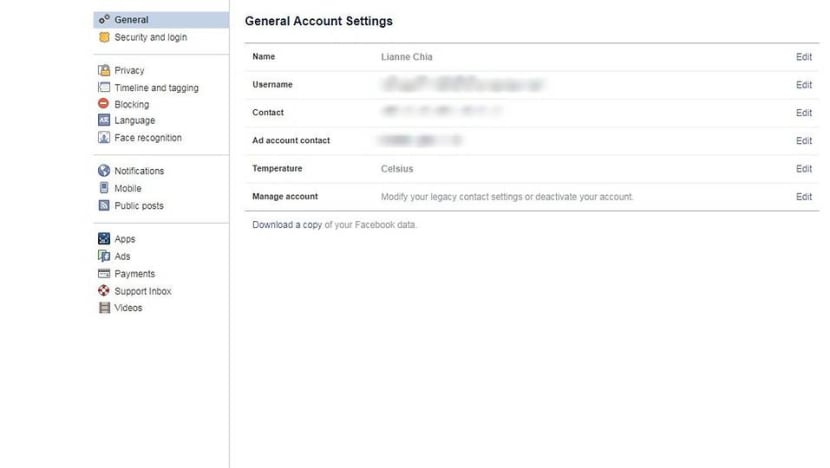Image resolution: width=830 pixels, height=468 pixels.
Task: Click the Security and login shield icon
Action: 104,38
